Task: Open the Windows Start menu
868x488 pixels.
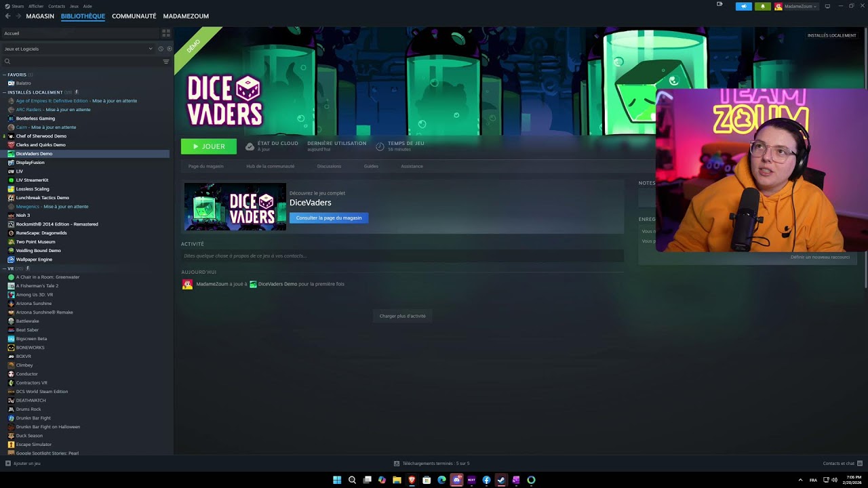Action: pyautogui.click(x=337, y=480)
